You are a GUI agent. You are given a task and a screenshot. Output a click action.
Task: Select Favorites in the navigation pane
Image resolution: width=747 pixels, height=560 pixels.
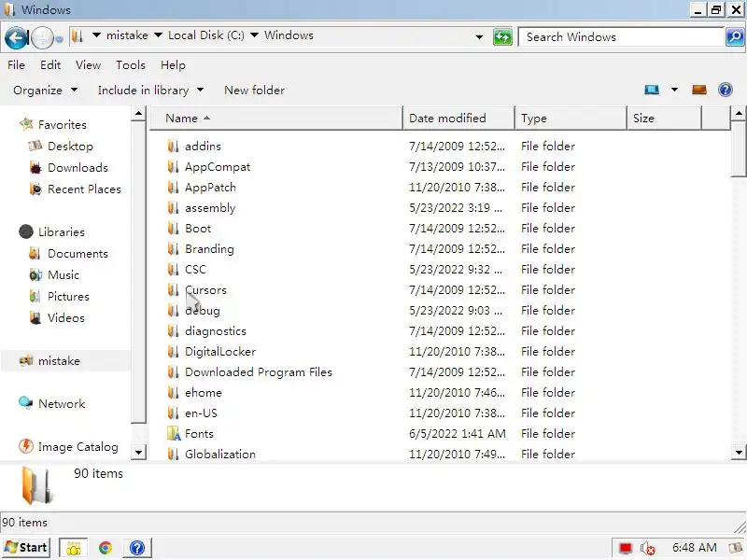click(x=63, y=125)
